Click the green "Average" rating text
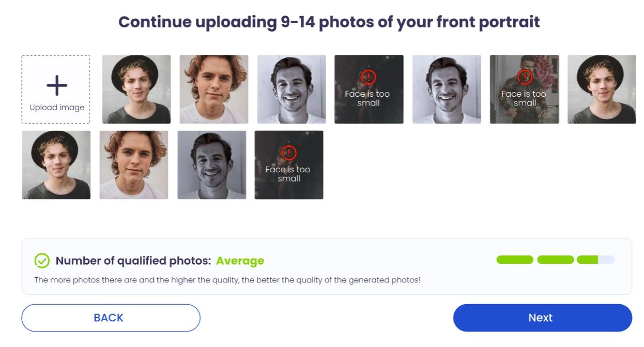The height and width of the screenshot is (347, 644). tap(240, 261)
